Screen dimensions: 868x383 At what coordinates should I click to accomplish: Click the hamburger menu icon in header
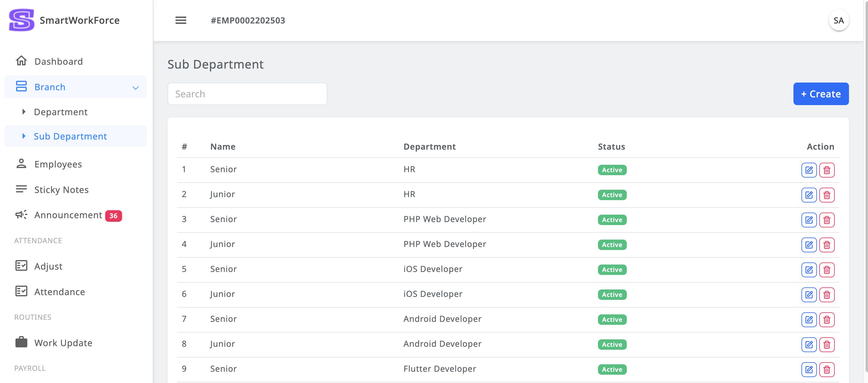[x=181, y=20]
